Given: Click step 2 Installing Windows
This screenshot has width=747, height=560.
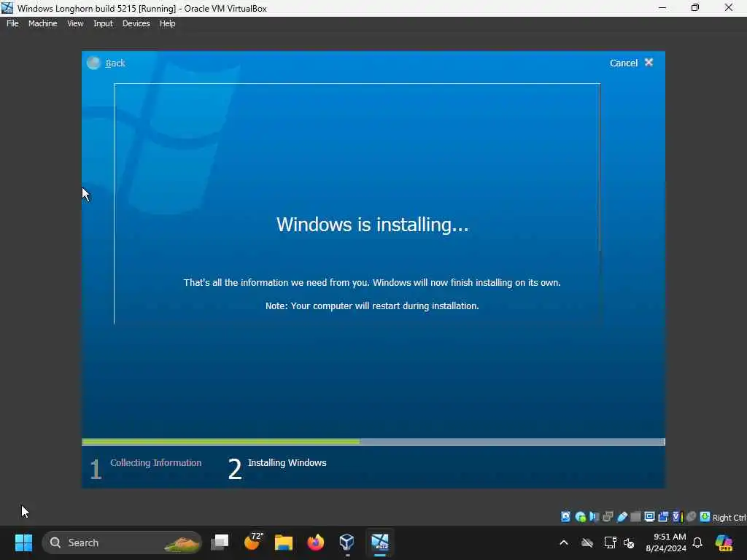Looking at the screenshot, I should click(x=278, y=467).
